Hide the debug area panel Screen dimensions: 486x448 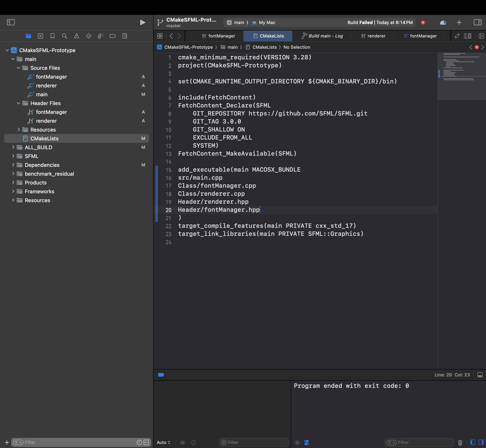[x=480, y=375]
